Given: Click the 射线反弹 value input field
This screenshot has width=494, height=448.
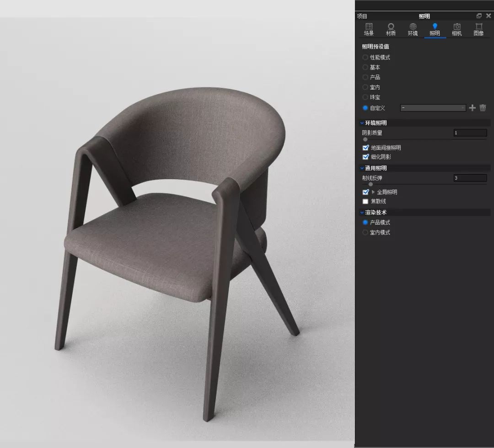Looking at the screenshot, I should 470,178.
